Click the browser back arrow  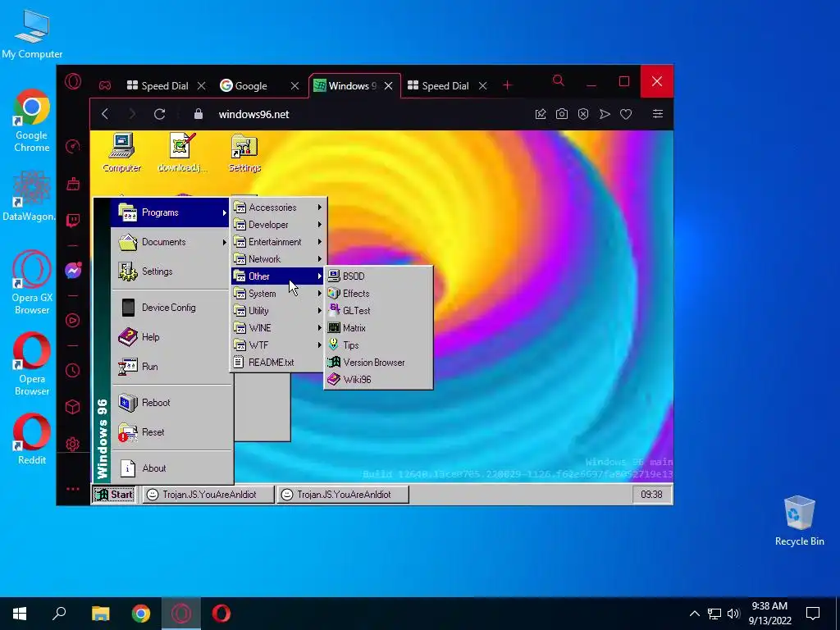(x=105, y=114)
